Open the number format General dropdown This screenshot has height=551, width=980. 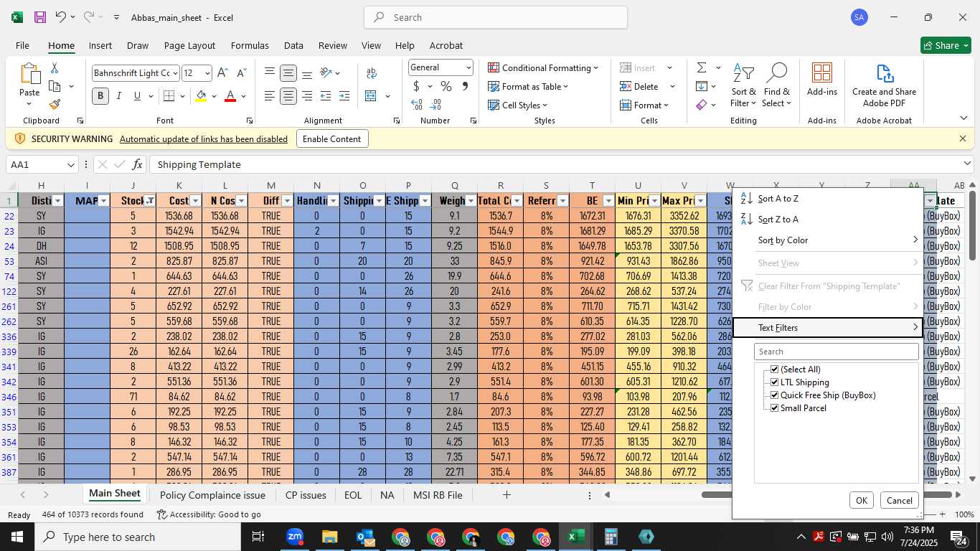click(468, 67)
